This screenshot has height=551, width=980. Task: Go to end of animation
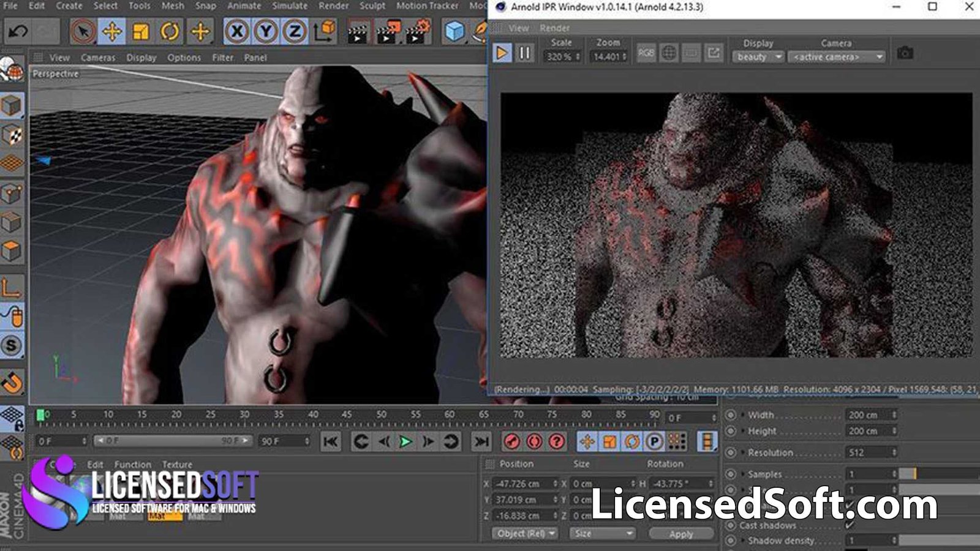(481, 441)
